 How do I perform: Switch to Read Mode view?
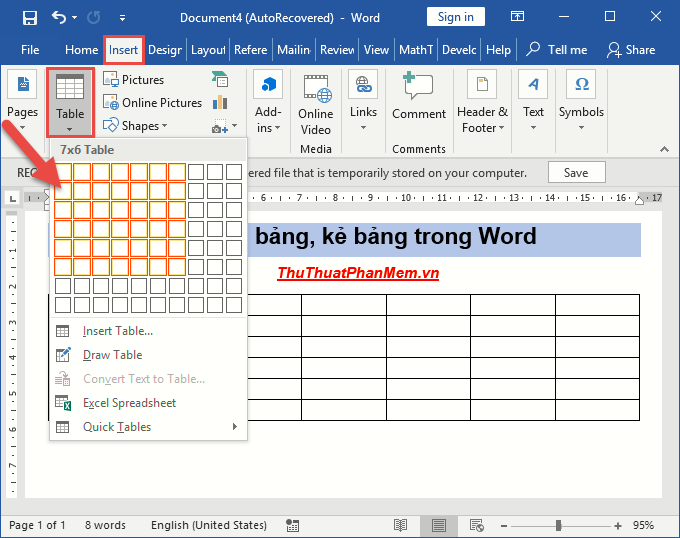pos(400,525)
